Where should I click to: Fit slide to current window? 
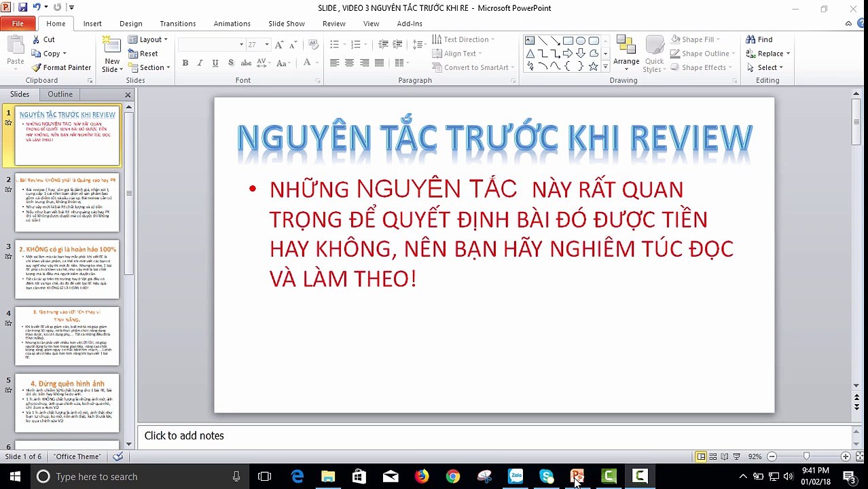point(859,456)
